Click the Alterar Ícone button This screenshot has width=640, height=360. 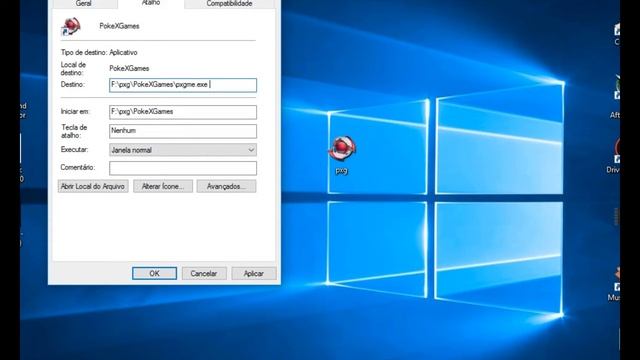coord(163,186)
